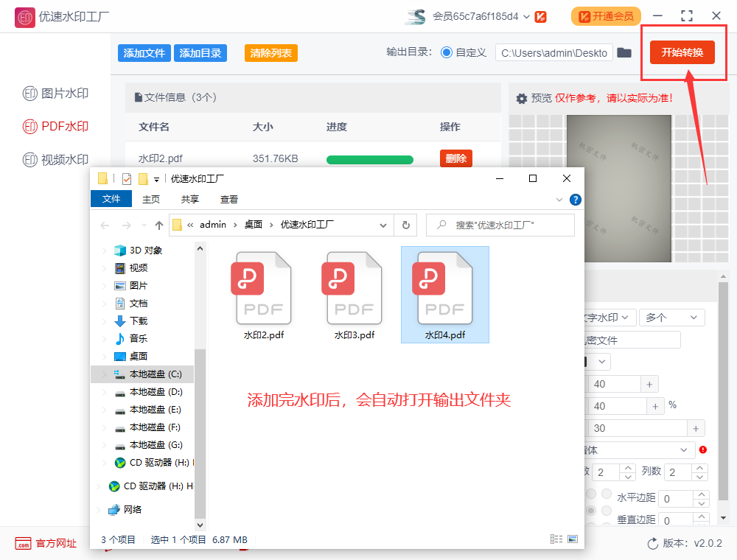This screenshot has width=737, height=560.
Task: Click the plus button beside value 30
Action: [696, 428]
